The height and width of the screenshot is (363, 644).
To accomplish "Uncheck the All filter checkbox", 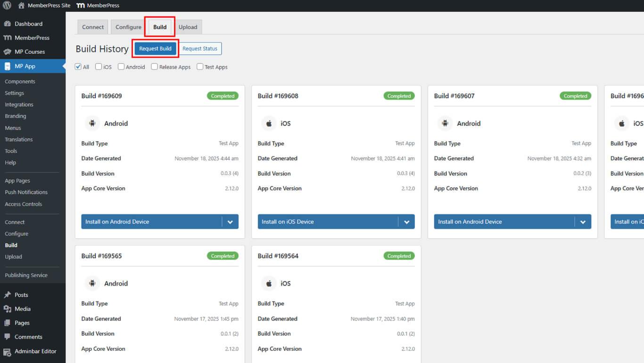I will [x=78, y=67].
